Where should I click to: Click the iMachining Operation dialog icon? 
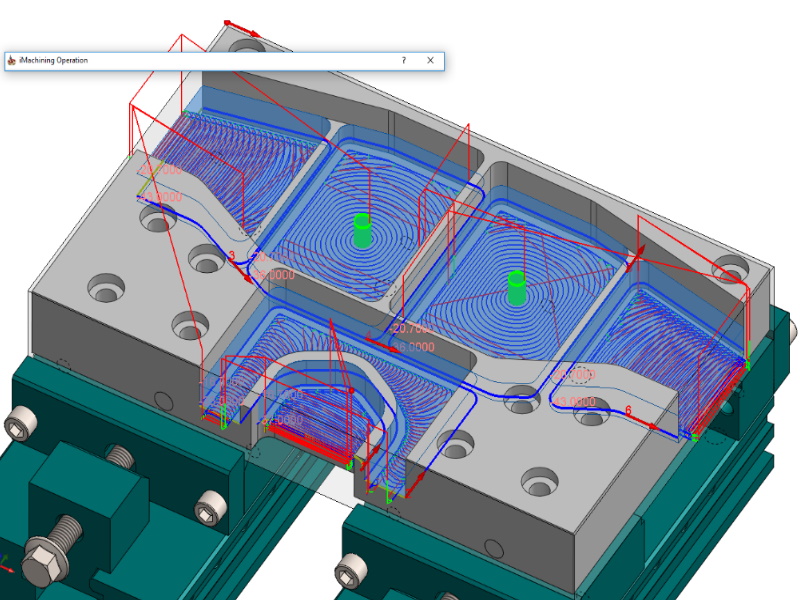(11, 60)
